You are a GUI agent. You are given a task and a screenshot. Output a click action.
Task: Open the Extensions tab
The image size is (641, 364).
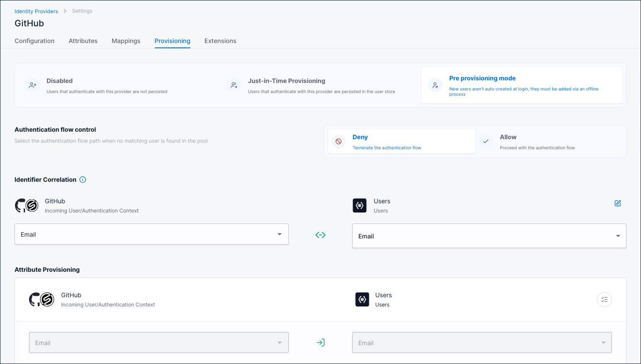pos(220,41)
